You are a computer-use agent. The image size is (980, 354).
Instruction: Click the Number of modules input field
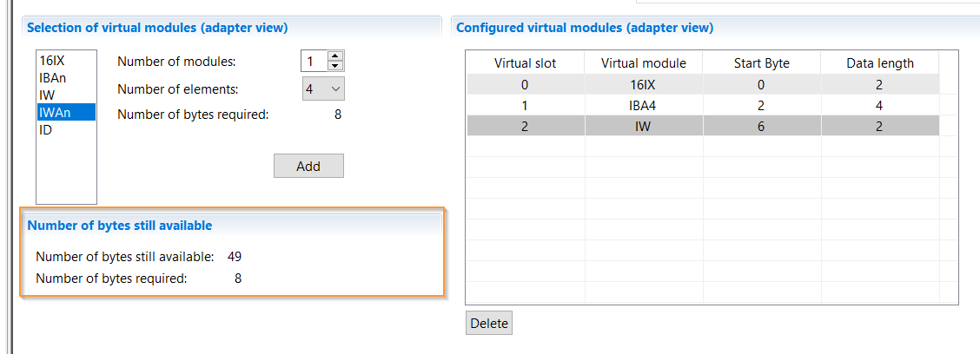(x=315, y=62)
